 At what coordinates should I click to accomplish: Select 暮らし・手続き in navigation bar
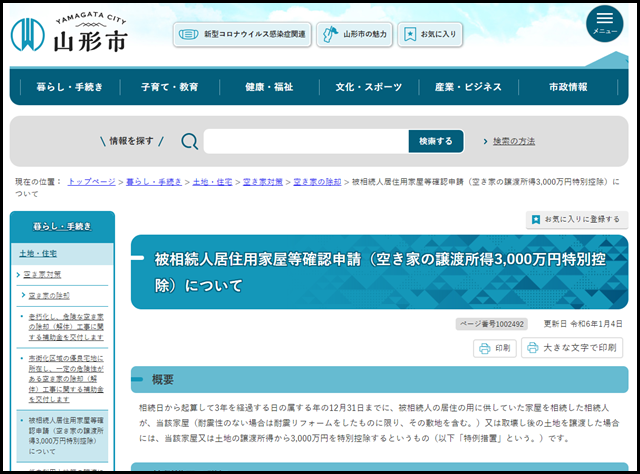point(70,87)
